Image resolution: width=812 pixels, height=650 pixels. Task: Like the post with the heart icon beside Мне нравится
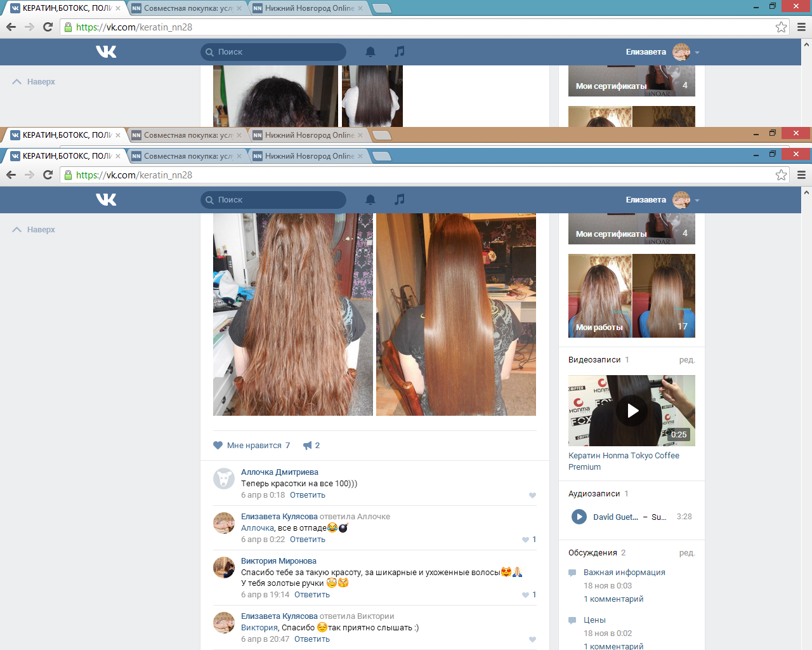(218, 445)
